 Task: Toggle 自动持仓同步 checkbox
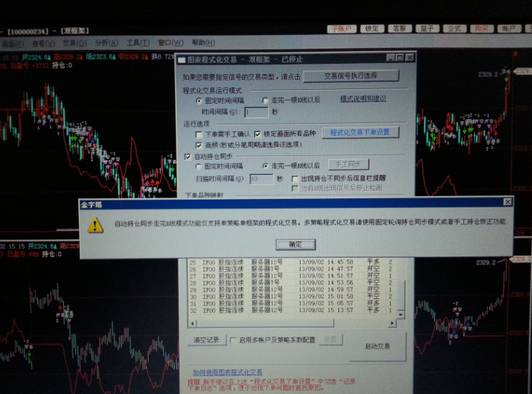tap(188, 157)
